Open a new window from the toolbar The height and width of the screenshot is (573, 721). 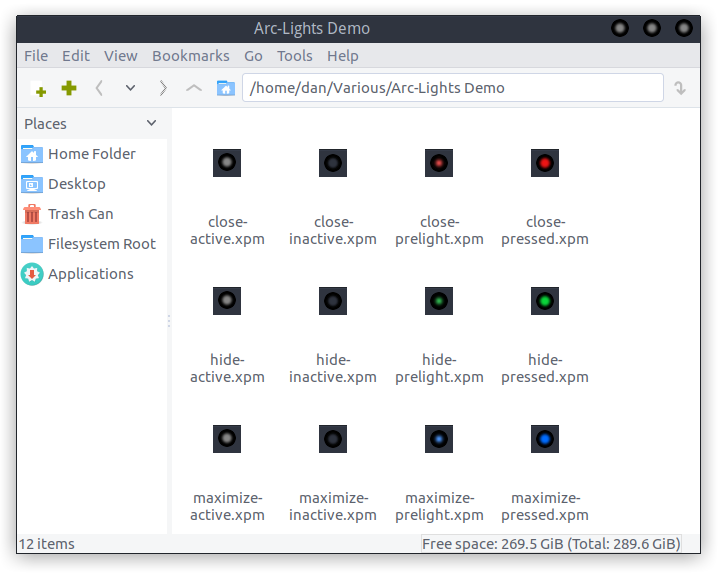[x=39, y=88]
